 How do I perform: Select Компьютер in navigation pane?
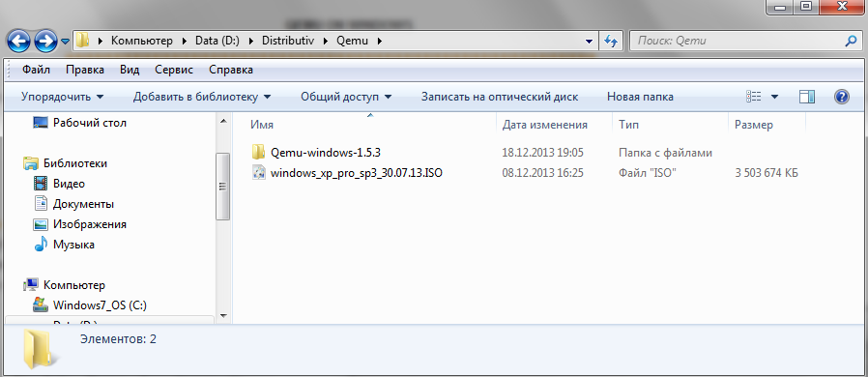[74, 285]
